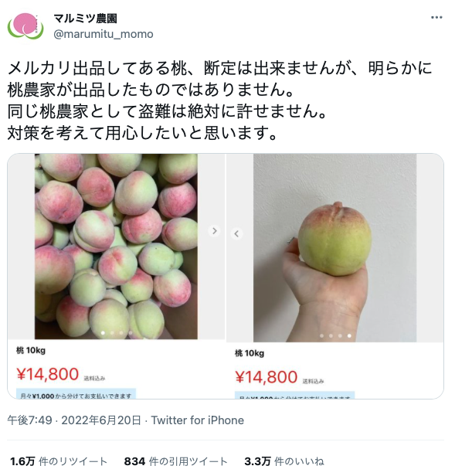
Task: Open the @marumitu_momo handle link
Action: (x=104, y=34)
